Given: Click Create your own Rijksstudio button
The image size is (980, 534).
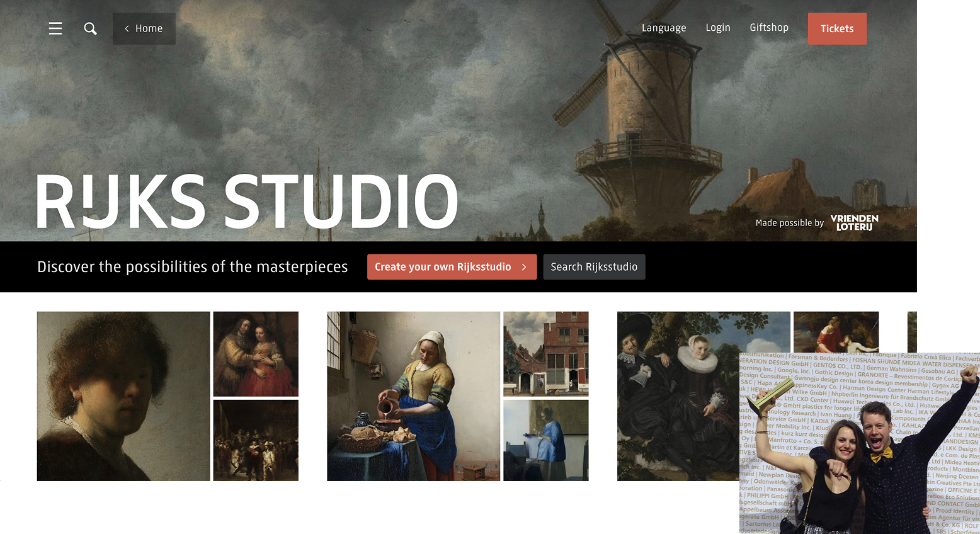Looking at the screenshot, I should (452, 267).
